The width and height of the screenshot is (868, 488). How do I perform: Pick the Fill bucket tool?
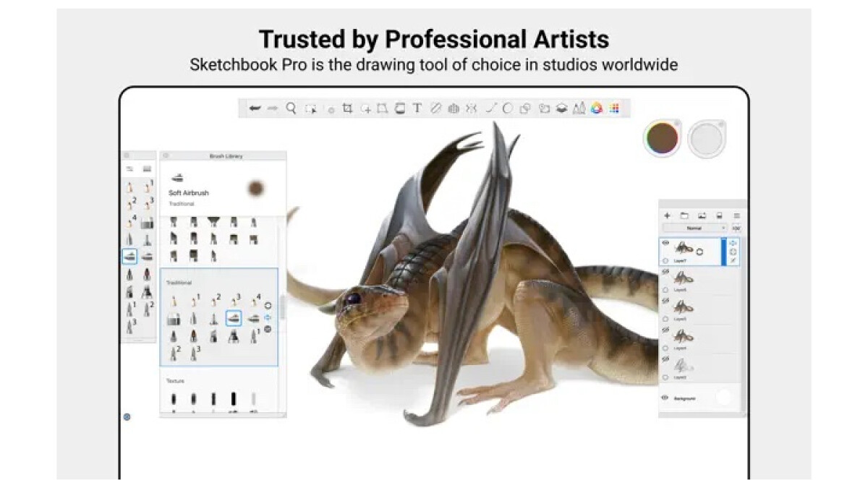(400, 108)
